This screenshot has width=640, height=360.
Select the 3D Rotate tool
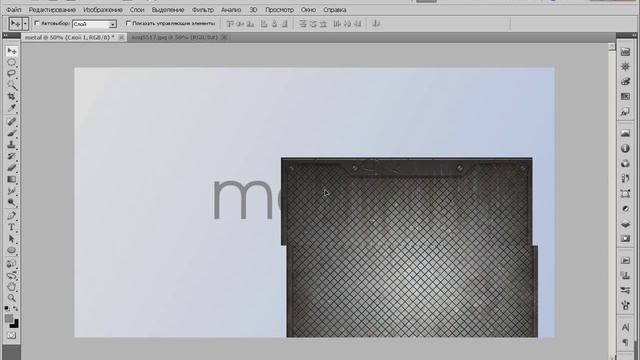[11, 264]
